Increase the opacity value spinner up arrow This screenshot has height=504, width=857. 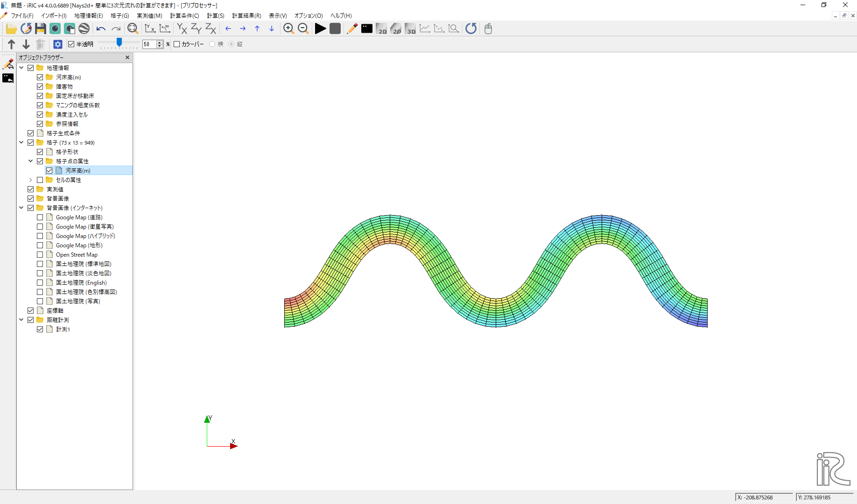click(x=160, y=42)
